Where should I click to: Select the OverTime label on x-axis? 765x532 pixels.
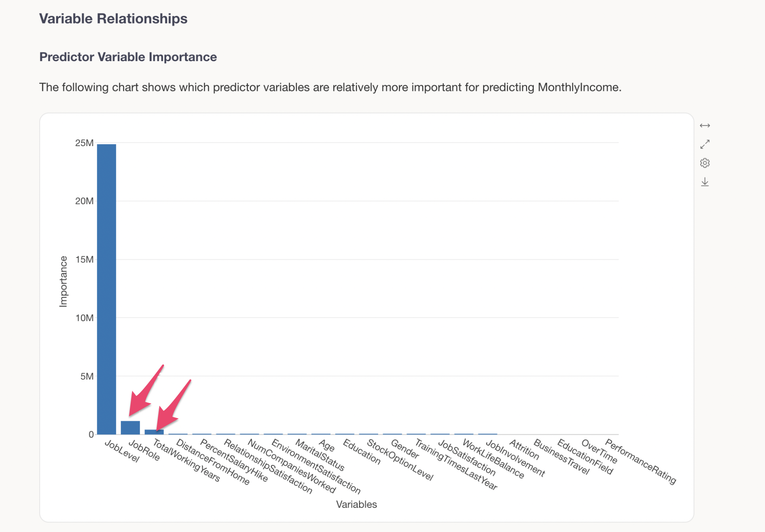(x=599, y=451)
